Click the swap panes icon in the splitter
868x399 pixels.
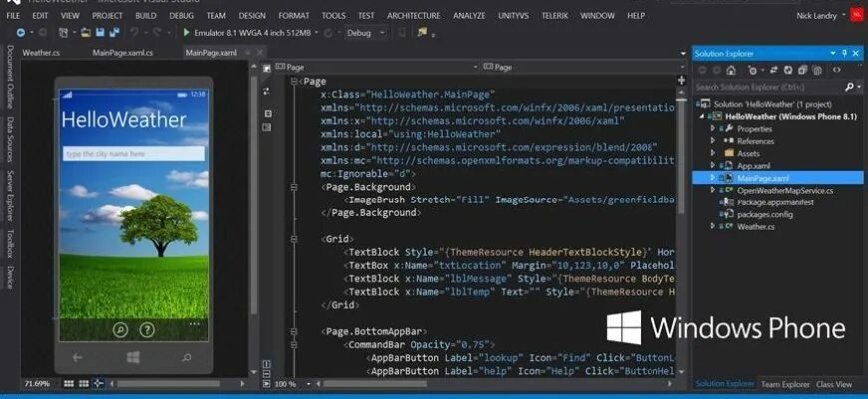point(267,91)
